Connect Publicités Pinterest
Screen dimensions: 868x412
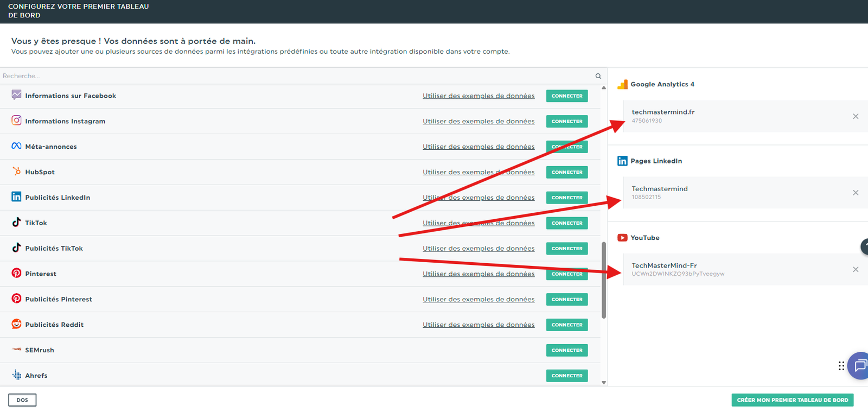567,300
